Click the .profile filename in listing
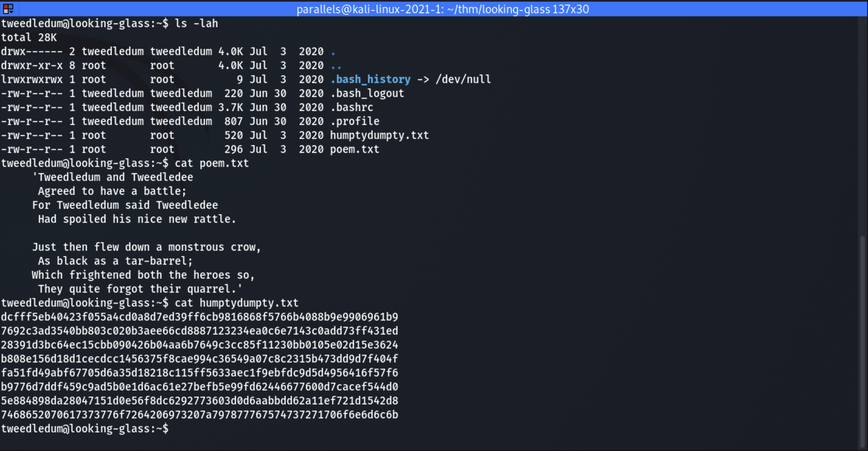Image resolution: width=868 pixels, height=451 pixels. (355, 121)
